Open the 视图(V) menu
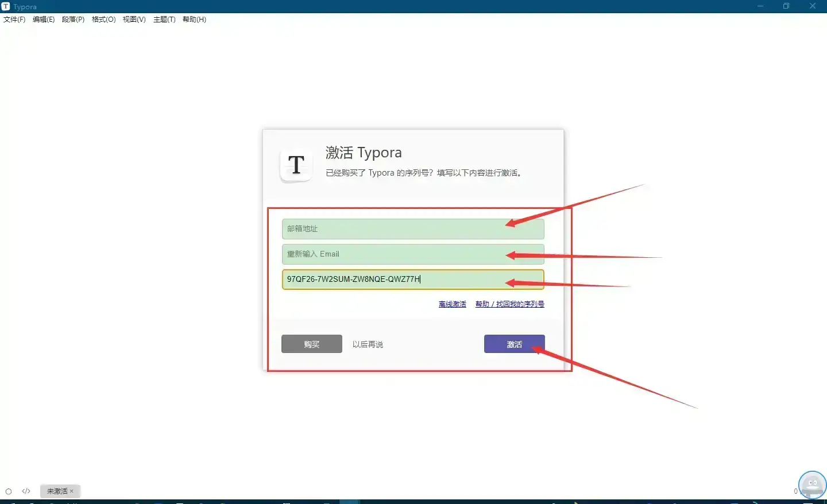Image resolution: width=827 pixels, height=504 pixels. [x=134, y=20]
